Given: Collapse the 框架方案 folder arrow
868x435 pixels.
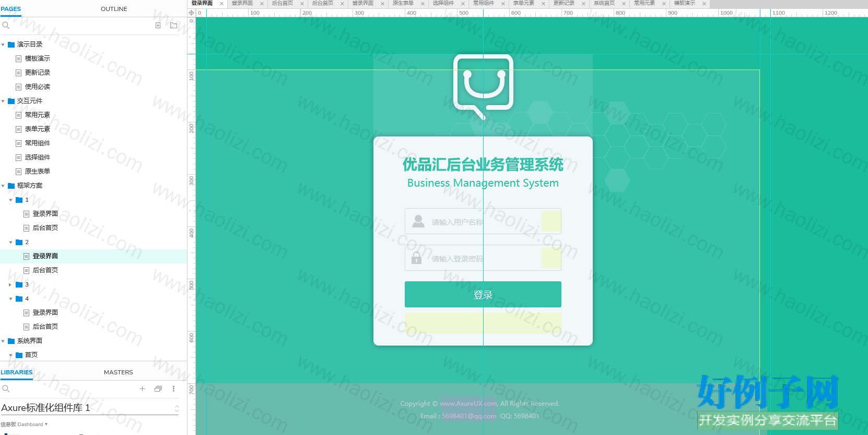Looking at the screenshot, I should 3,186.
